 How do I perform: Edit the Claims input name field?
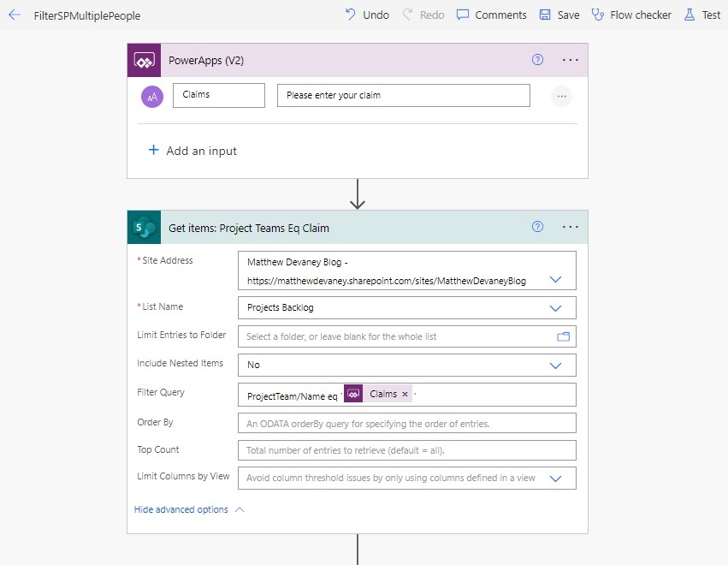(x=219, y=95)
